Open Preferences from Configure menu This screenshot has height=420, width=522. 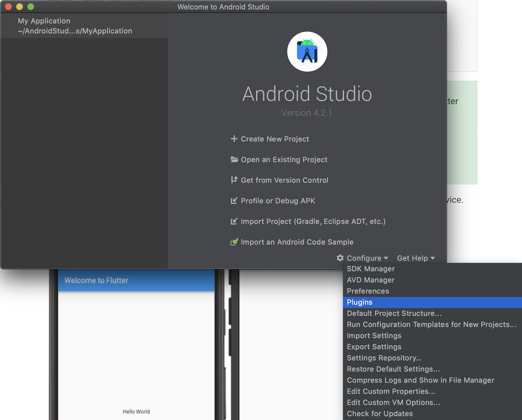click(432, 291)
